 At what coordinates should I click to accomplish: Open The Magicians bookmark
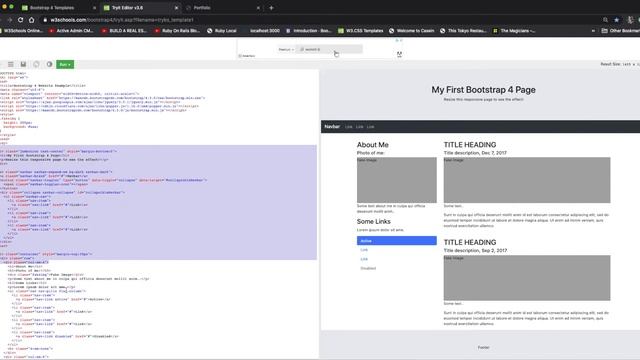(514, 31)
